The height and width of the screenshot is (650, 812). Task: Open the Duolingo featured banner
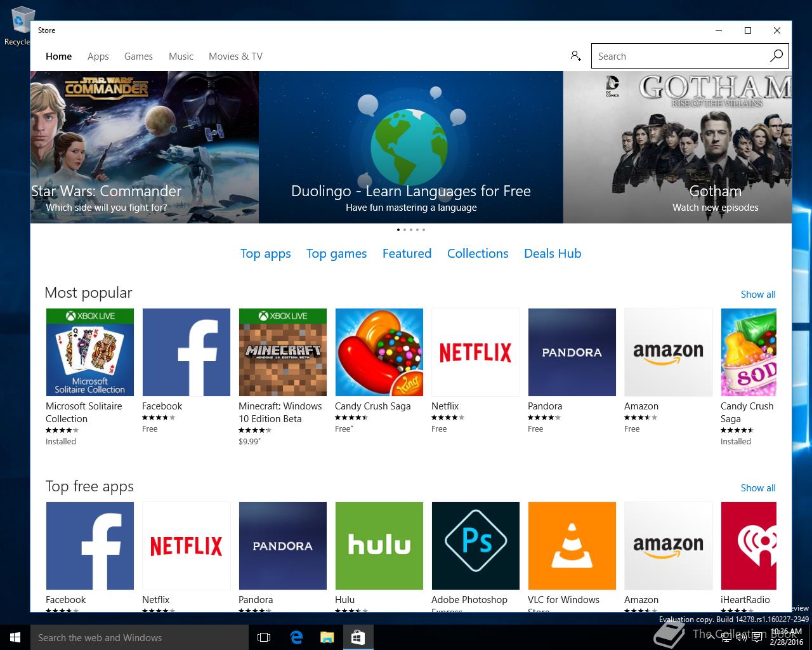pyautogui.click(x=411, y=147)
